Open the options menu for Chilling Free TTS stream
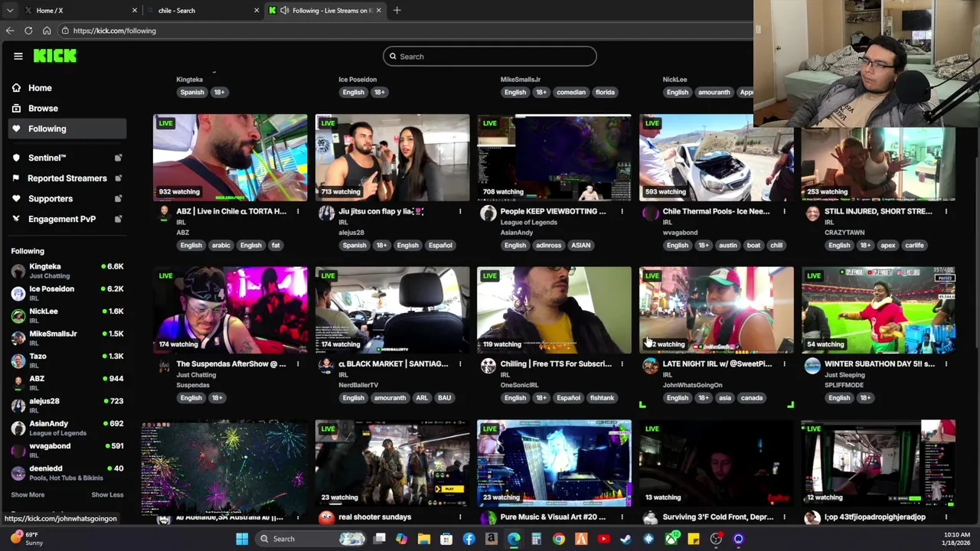This screenshot has width=980, height=551. pos(622,364)
